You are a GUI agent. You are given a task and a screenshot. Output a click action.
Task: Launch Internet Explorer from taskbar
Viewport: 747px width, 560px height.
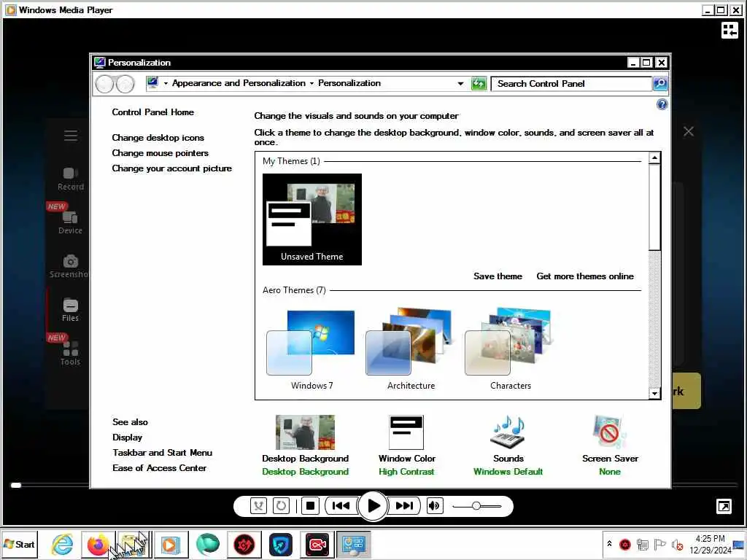(x=63, y=544)
